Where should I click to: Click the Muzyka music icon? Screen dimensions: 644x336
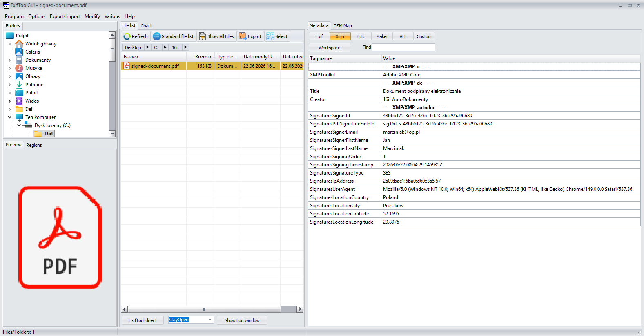click(19, 68)
